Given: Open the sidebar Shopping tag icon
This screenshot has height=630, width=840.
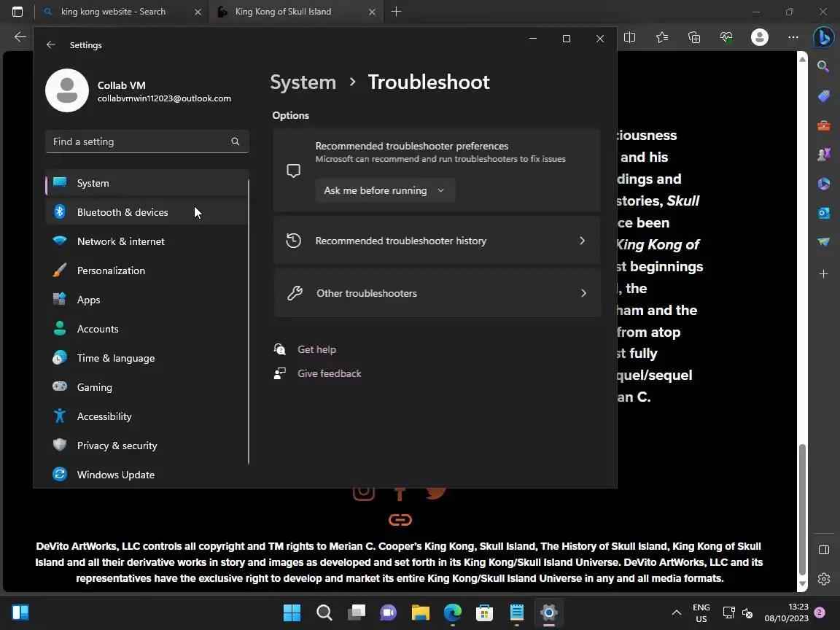Looking at the screenshot, I should click(x=823, y=96).
